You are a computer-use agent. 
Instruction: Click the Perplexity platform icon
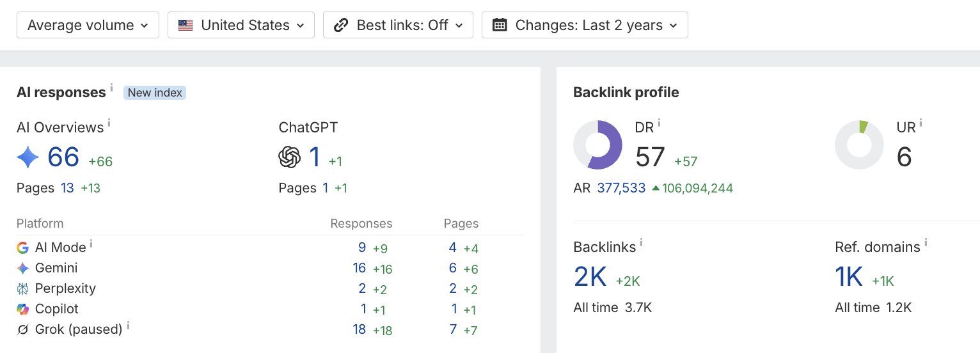23,288
